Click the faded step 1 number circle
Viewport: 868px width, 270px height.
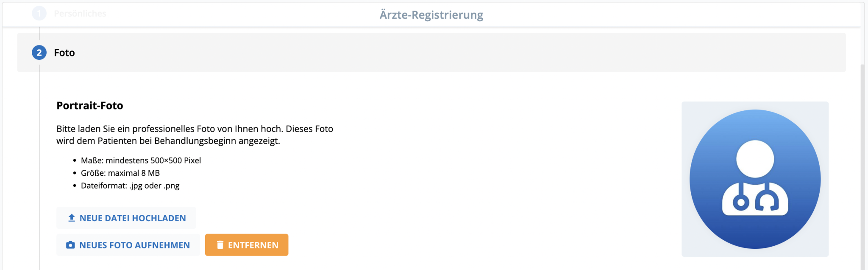39,14
